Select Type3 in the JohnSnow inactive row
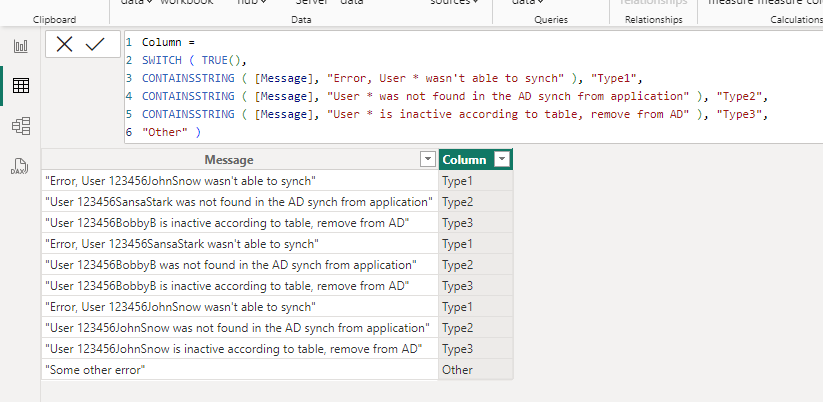 click(x=476, y=348)
